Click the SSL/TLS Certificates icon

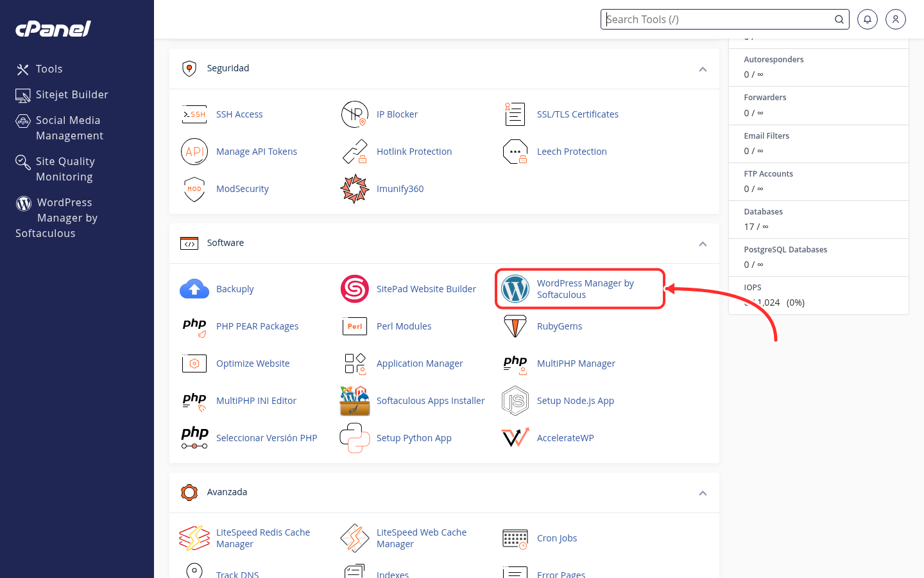pos(515,114)
